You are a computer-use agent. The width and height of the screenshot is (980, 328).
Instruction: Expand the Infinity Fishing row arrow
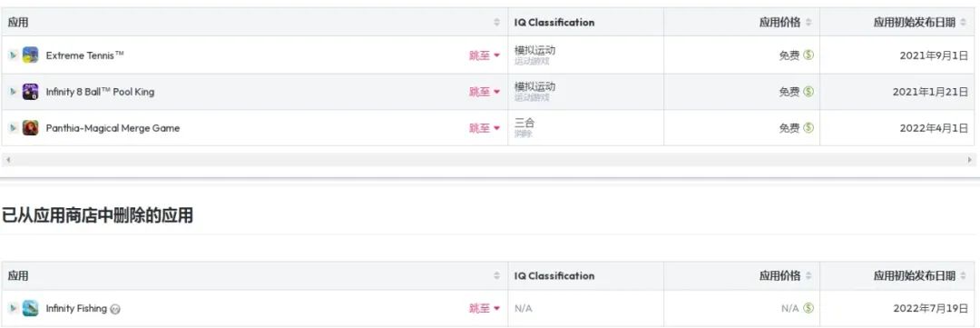pyautogui.click(x=13, y=308)
